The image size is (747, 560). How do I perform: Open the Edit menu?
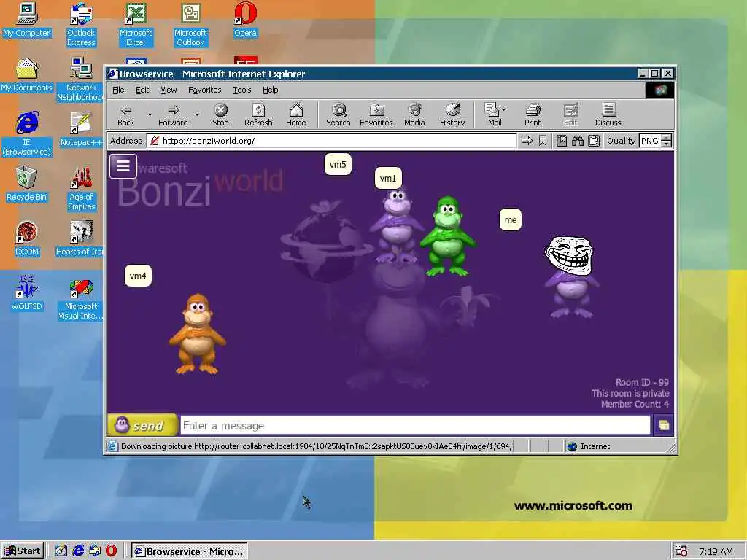(142, 90)
